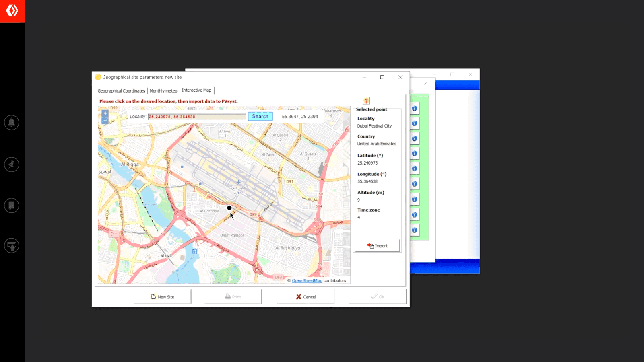Click the Import button

377,246
